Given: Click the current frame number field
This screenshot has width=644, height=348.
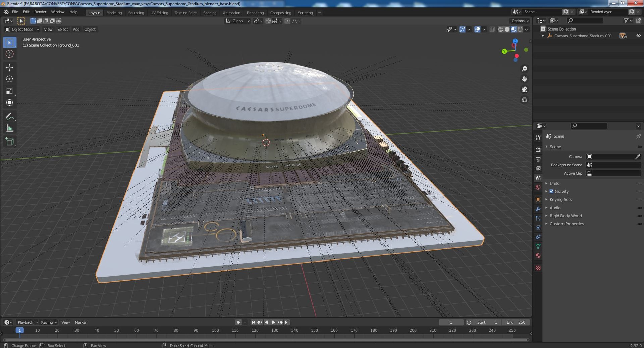Looking at the screenshot, I should tap(451, 322).
